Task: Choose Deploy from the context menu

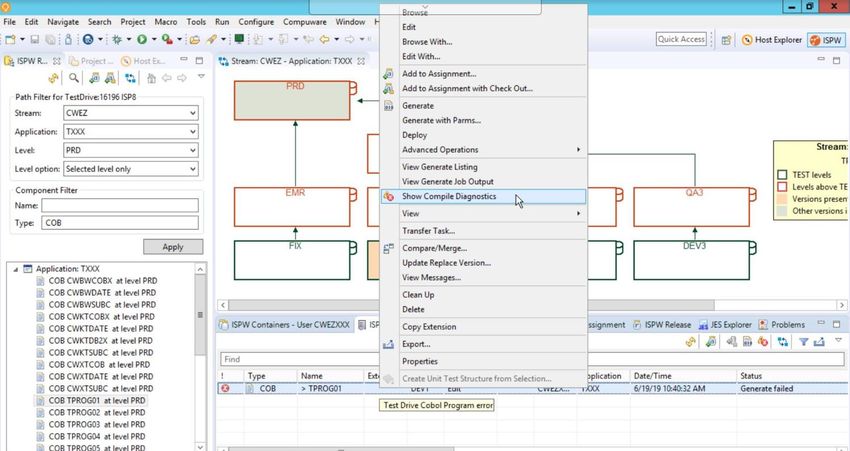Action: pos(484,135)
